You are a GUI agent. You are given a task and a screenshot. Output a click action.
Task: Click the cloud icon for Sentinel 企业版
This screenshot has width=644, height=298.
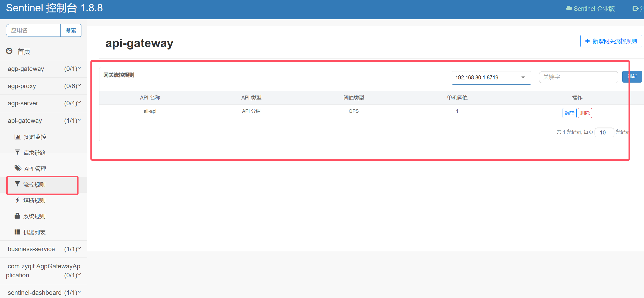coord(569,8)
